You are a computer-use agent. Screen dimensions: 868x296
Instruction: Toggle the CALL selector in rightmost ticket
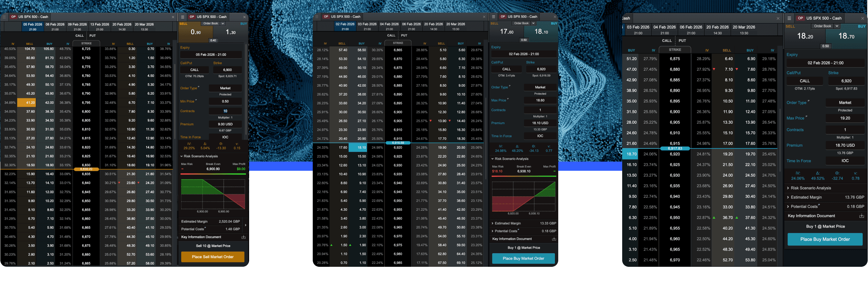pos(804,81)
